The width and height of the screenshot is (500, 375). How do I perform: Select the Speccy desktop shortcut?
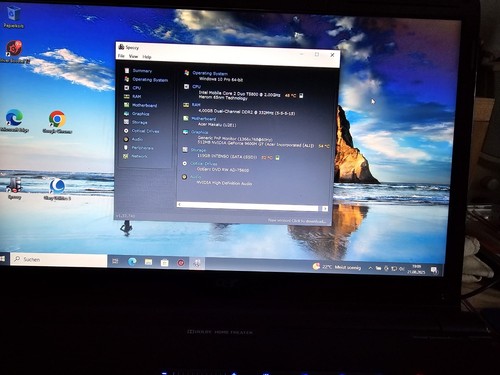14,188
